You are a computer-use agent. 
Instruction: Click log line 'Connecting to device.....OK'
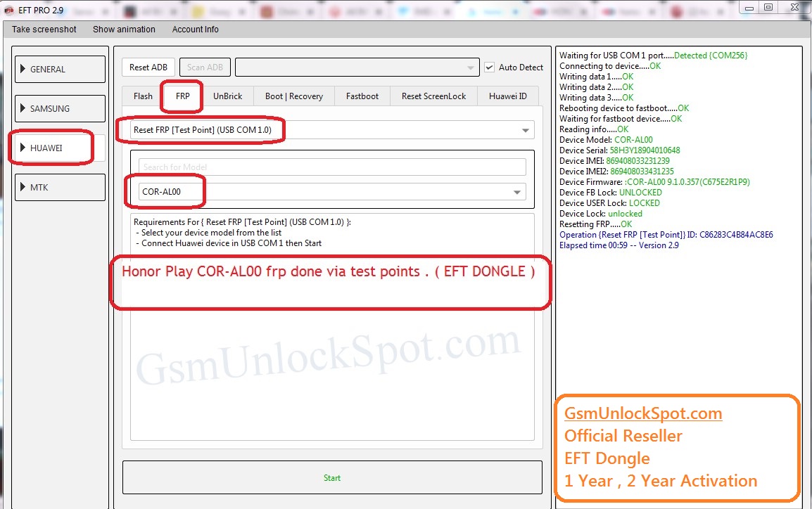click(x=610, y=66)
